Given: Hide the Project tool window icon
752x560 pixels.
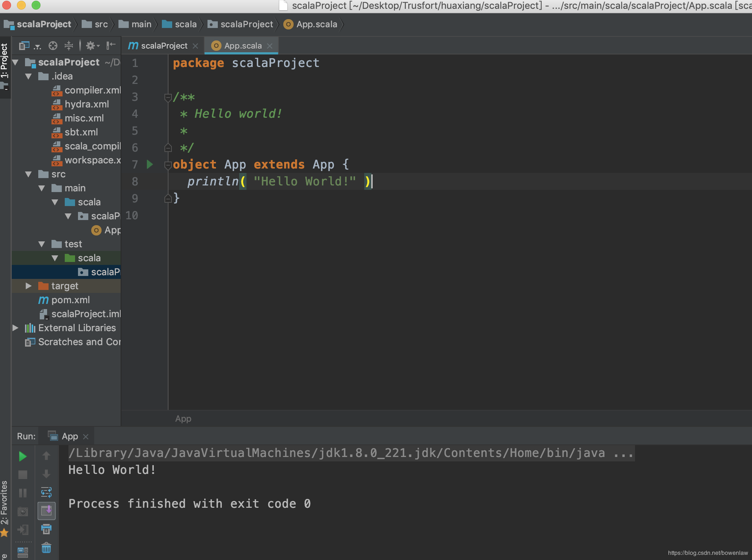Looking at the screenshot, I should tap(111, 46).
